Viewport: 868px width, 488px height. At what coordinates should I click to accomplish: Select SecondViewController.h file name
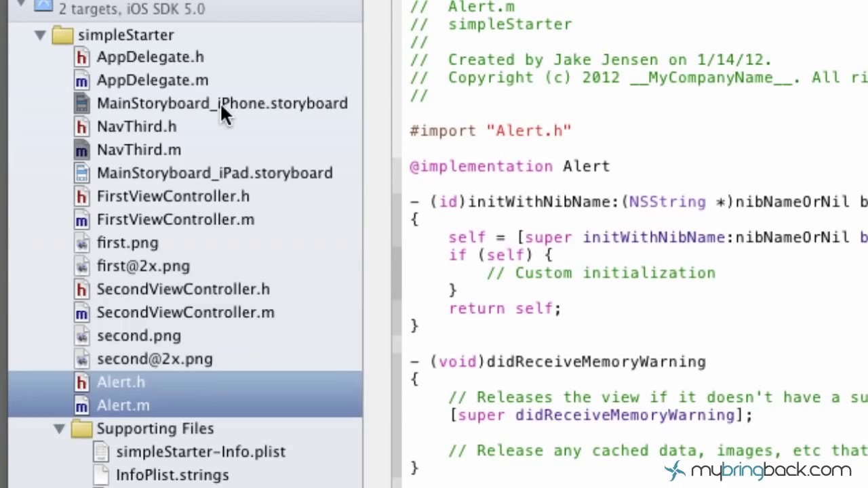tap(183, 289)
